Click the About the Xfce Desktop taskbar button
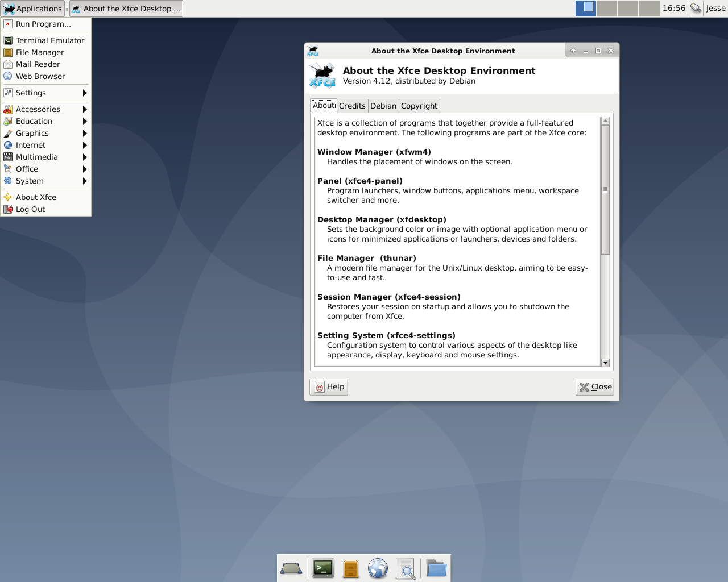This screenshot has height=582, width=728. coord(126,9)
